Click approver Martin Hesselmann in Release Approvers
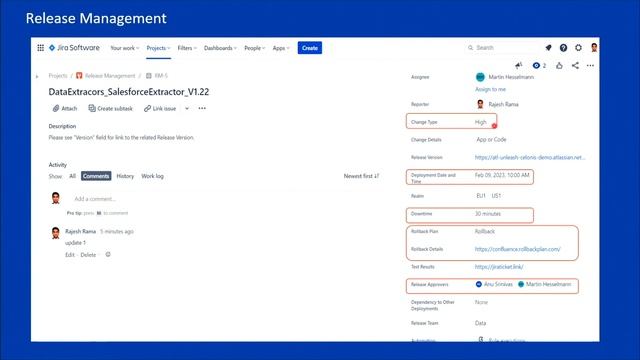 tap(544, 284)
